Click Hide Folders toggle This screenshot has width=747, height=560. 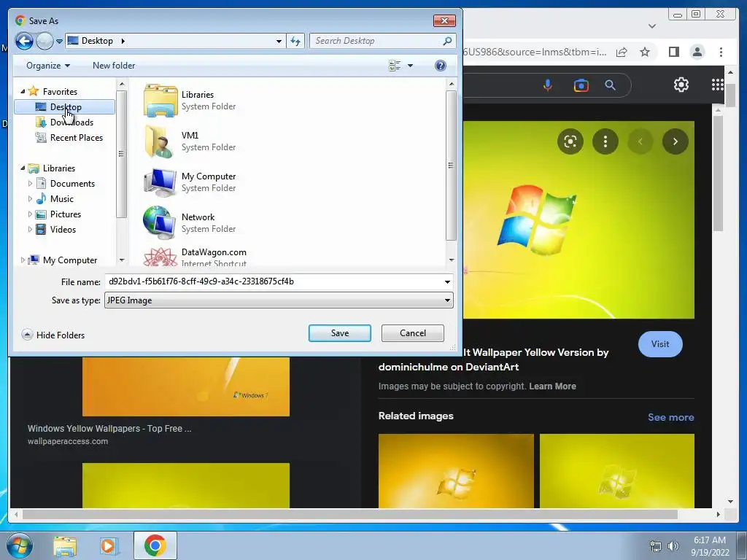[x=53, y=335]
